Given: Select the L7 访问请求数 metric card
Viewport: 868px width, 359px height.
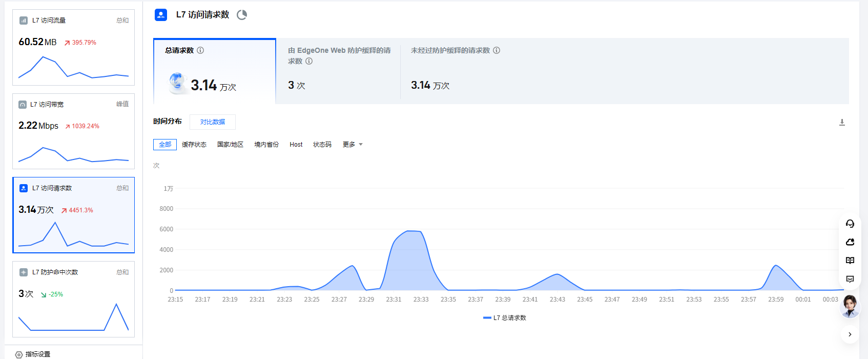Looking at the screenshot, I should (74, 215).
